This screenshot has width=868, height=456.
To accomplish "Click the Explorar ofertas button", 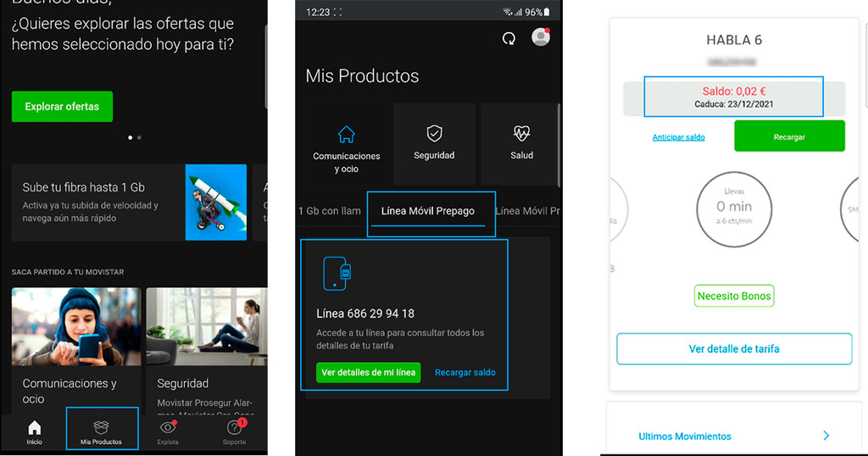I will point(62,106).
